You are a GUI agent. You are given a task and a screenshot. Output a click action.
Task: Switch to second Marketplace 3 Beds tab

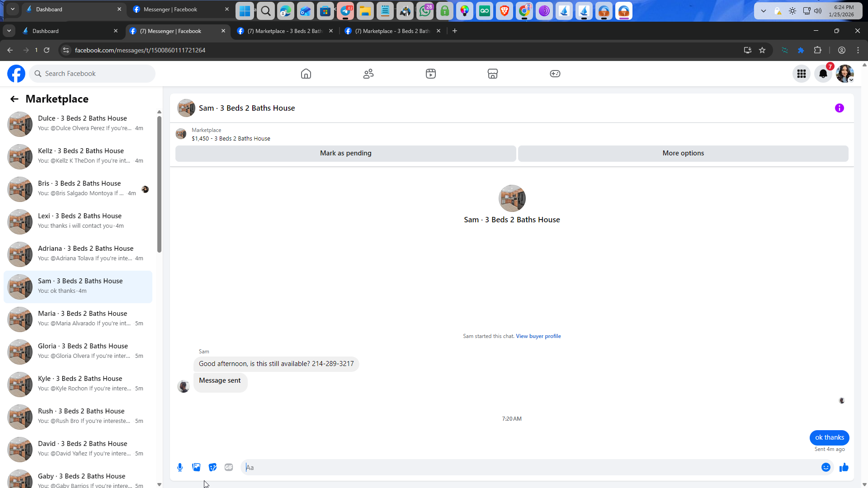[x=392, y=31]
